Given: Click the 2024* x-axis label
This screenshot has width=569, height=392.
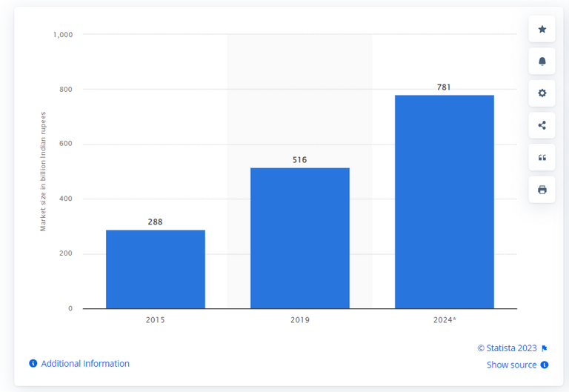Looking at the screenshot, I should click(444, 321).
